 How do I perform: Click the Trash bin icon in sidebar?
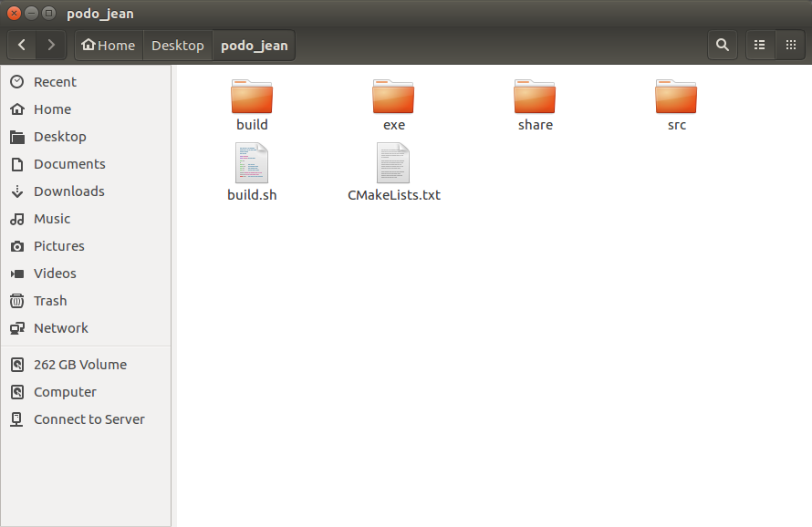point(17,301)
